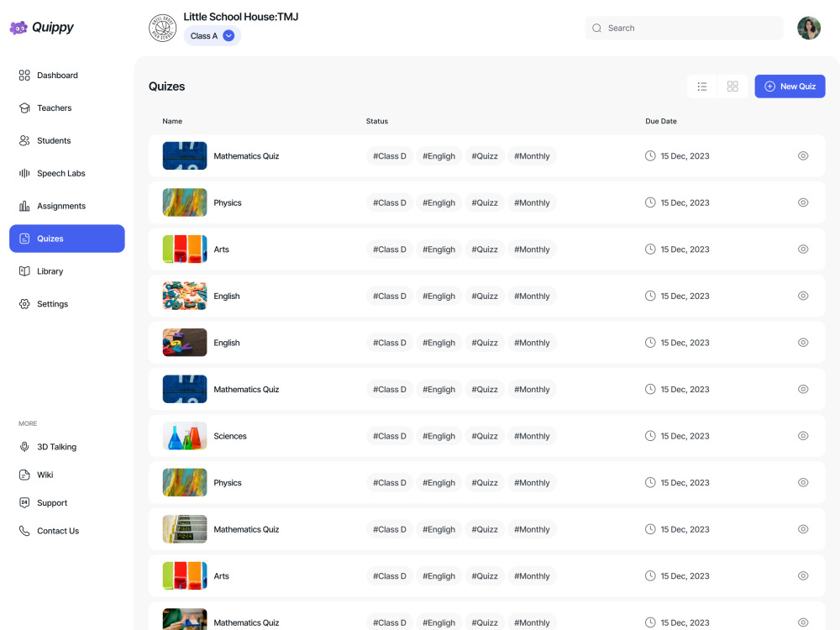This screenshot has height=630, width=840.
Task: Click the 3D Talking microphone icon
Action: point(24,447)
